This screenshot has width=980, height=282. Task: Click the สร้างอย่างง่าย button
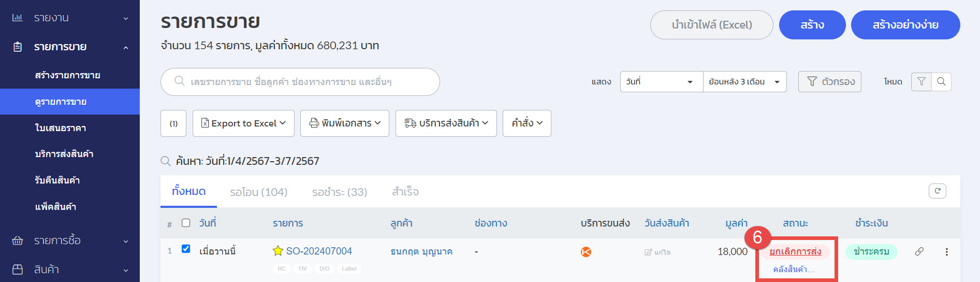[x=905, y=25]
